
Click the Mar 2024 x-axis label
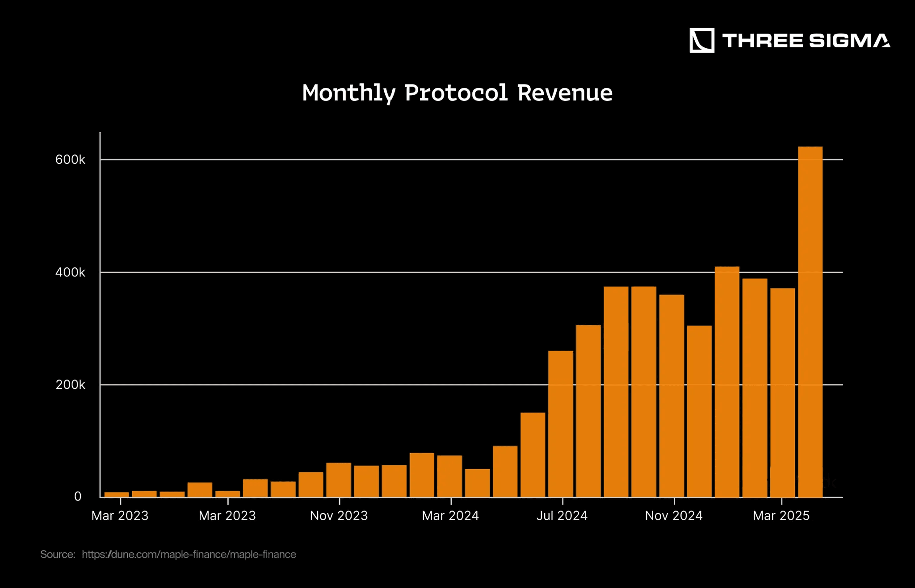(x=450, y=516)
